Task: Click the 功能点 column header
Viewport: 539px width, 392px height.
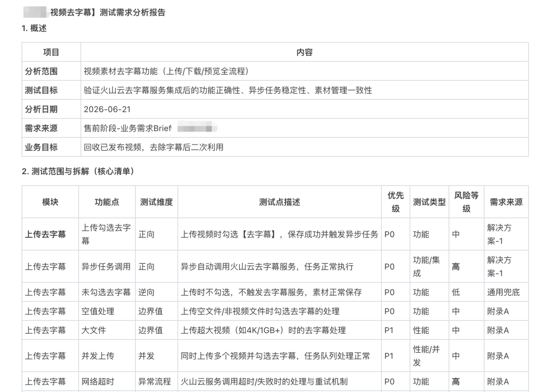Action: click(107, 202)
